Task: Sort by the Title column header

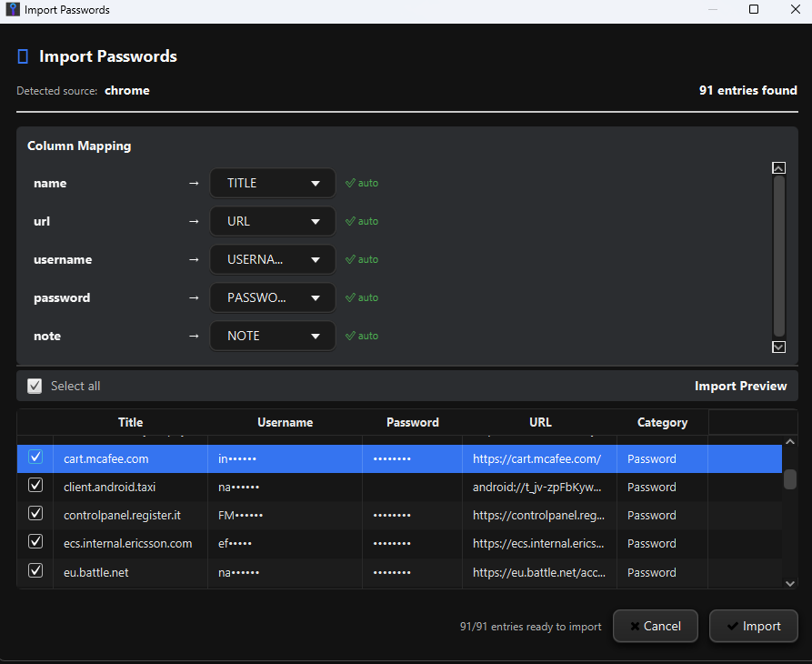Action: pyautogui.click(x=130, y=422)
